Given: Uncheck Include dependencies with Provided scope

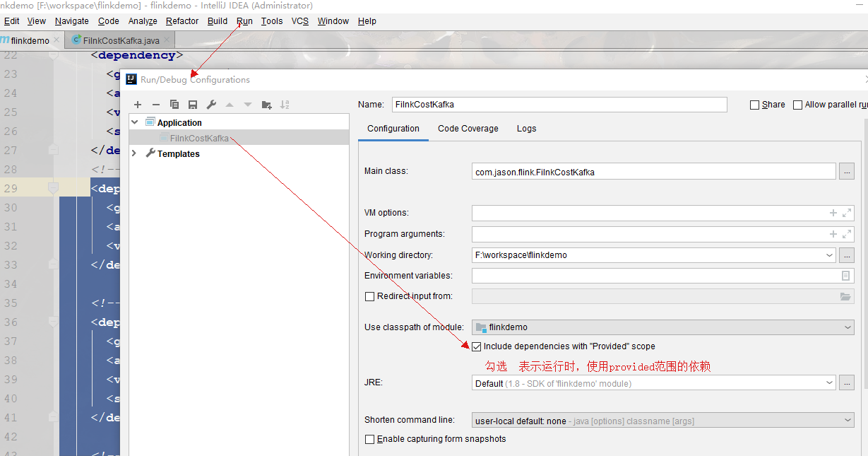Looking at the screenshot, I should (x=477, y=346).
